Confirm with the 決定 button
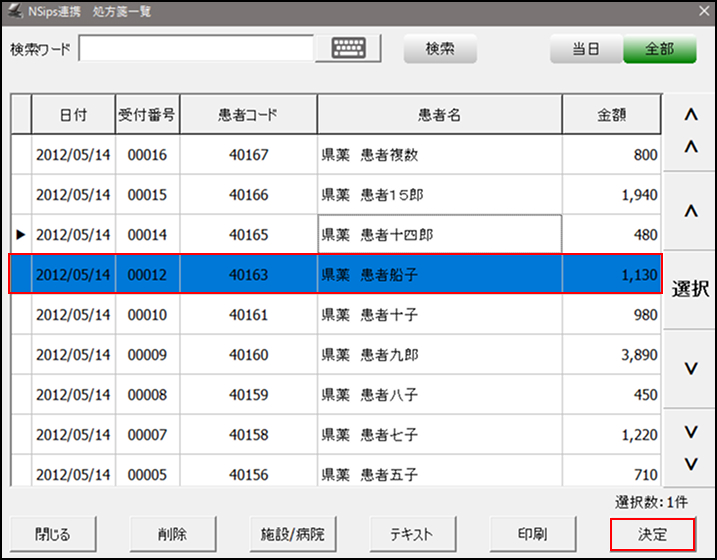717x560 pixels. click(x=652, y=533)
